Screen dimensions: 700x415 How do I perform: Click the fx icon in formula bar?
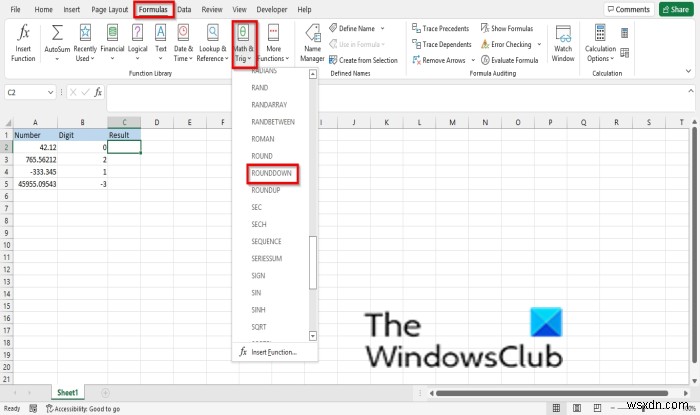pos(98,92)
